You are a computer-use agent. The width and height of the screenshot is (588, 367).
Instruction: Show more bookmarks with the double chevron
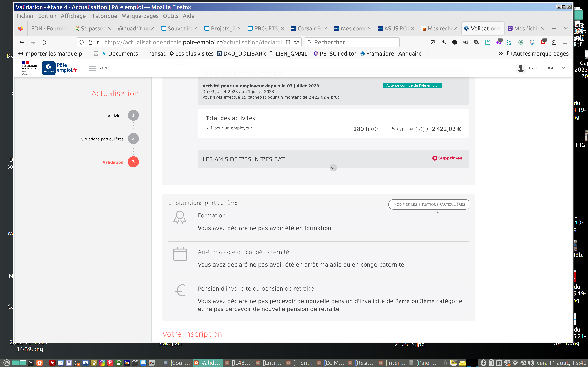click(501, 54)
